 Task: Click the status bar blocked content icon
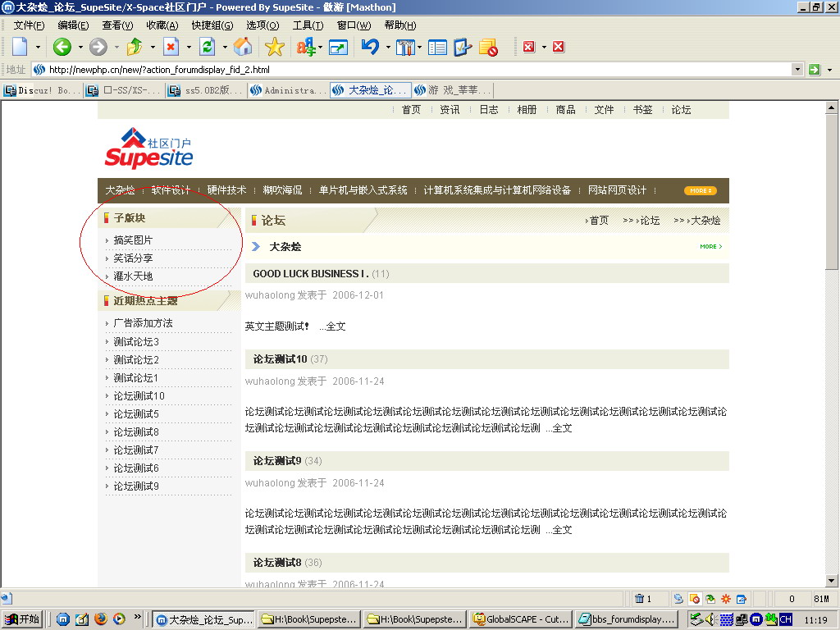694,599
